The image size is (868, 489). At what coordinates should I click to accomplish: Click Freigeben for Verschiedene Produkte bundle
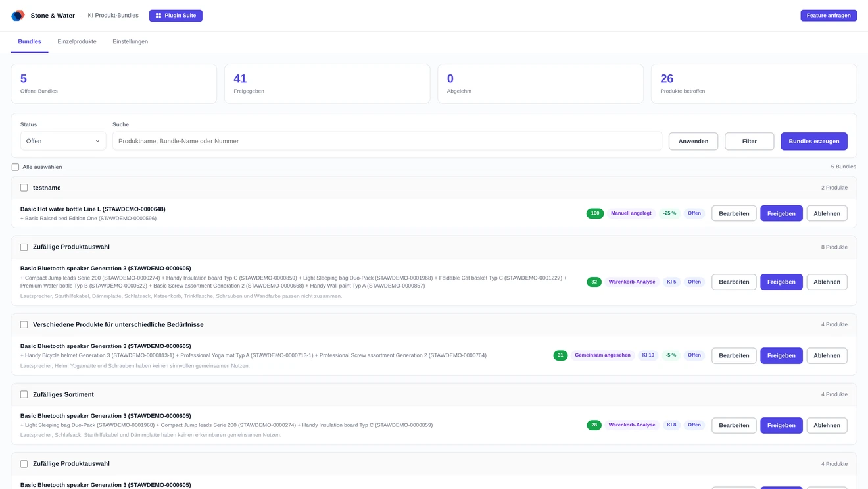pyautogui.click(x=781, y=355)
